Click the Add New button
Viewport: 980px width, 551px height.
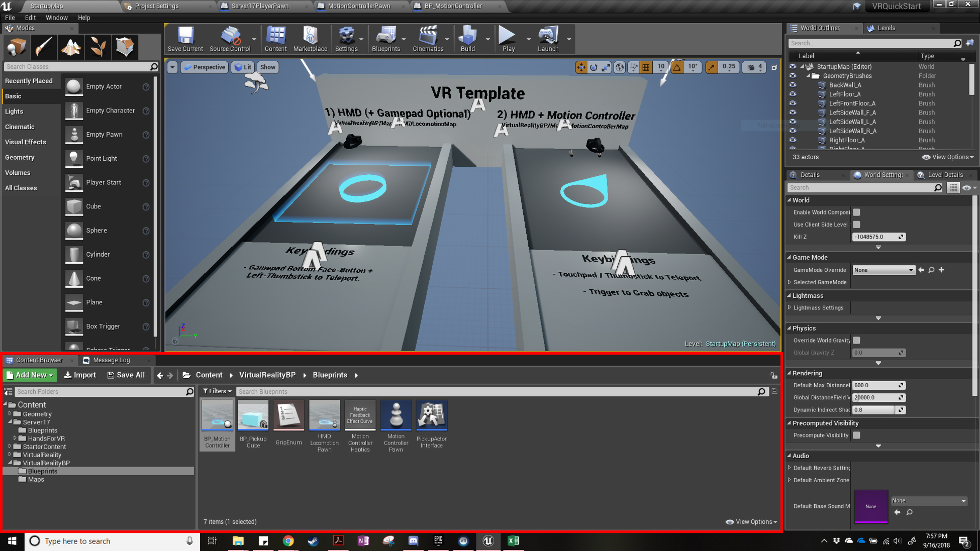click(30, 375)
